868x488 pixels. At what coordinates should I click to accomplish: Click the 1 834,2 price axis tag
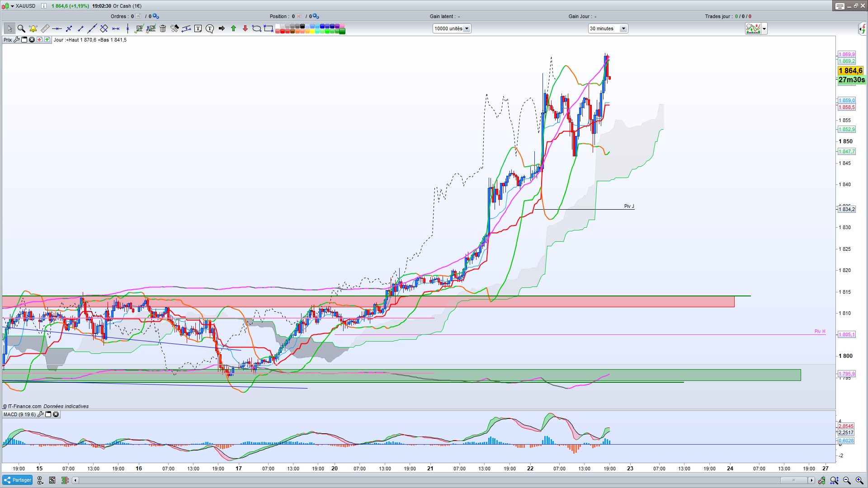click(x=847, y=209)
